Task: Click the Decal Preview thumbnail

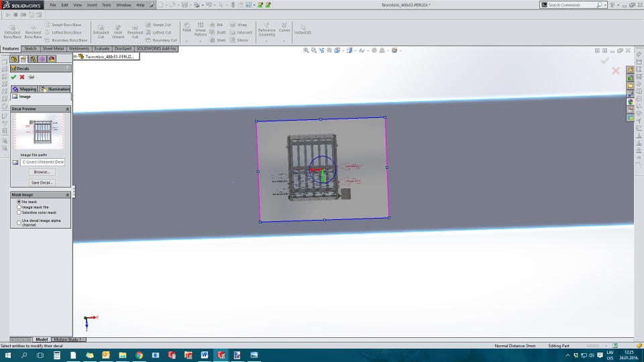Action: (40, 131)
